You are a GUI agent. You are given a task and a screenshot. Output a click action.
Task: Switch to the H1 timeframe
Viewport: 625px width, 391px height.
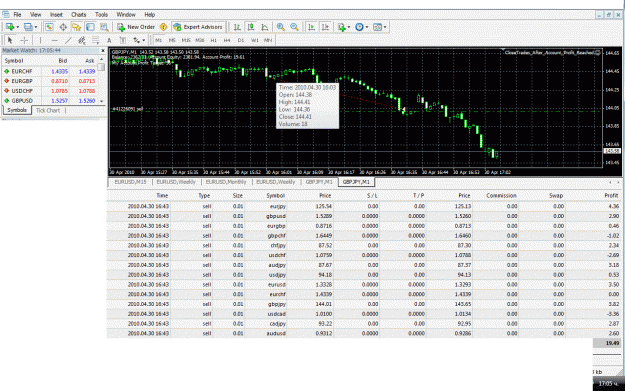[x=214, y=40]
